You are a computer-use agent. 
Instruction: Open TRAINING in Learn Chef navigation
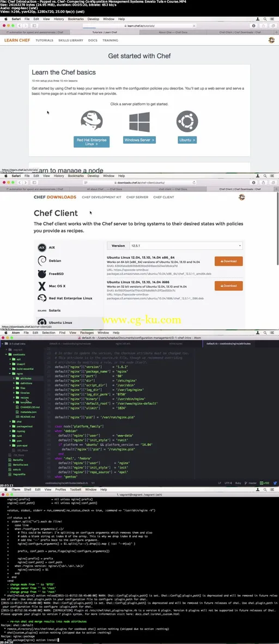point(110,40)
